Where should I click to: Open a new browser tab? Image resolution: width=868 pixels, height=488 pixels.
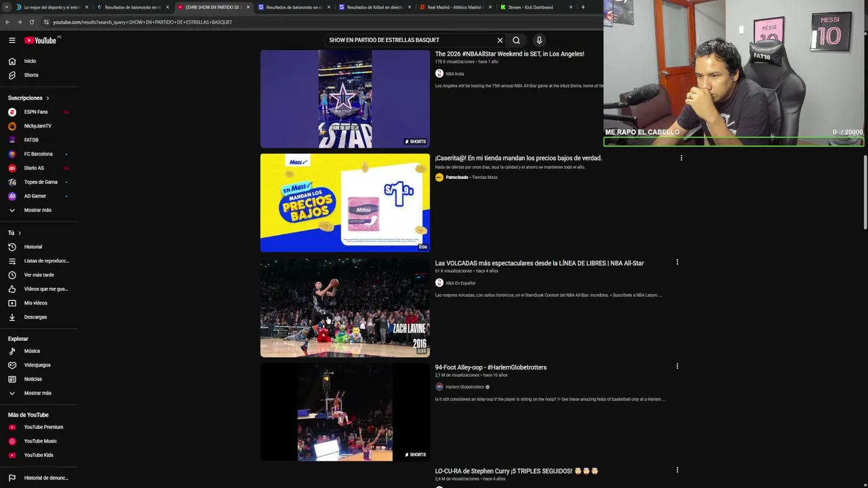(x=583, y=7)
